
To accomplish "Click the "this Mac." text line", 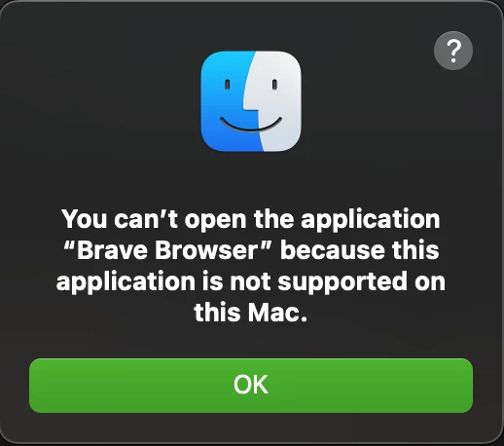I will pyautogui.click(x=251, y=313).
